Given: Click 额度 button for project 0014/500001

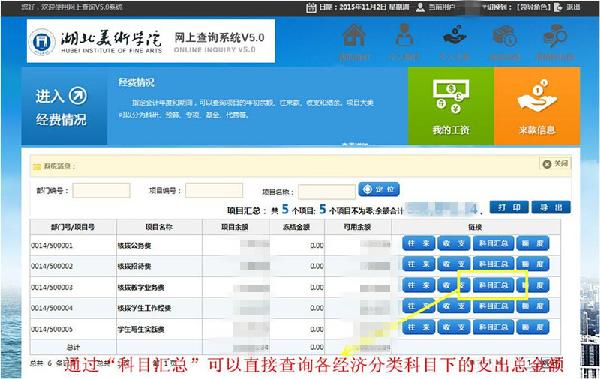Looking at the screenshot, I should (x=533, y=243).
